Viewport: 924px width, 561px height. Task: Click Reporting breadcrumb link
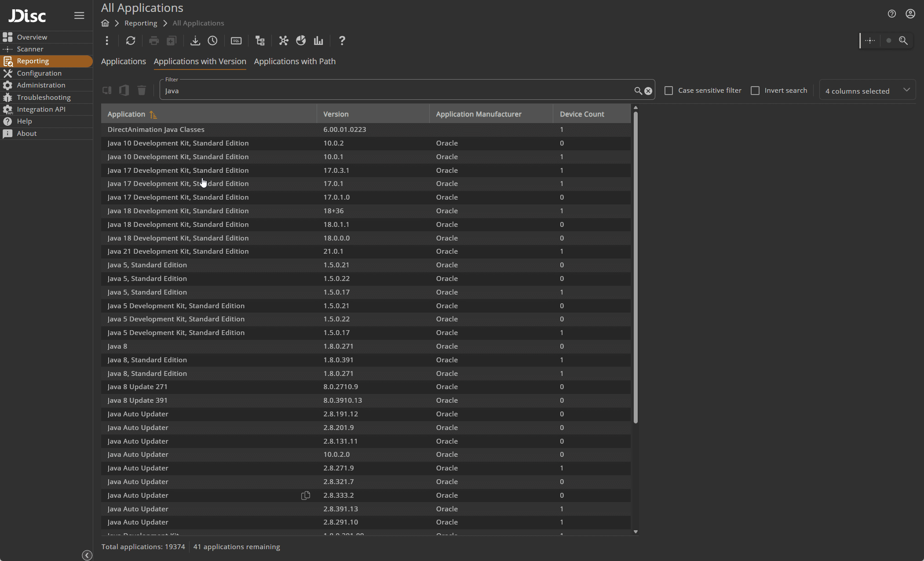[141, 23]
